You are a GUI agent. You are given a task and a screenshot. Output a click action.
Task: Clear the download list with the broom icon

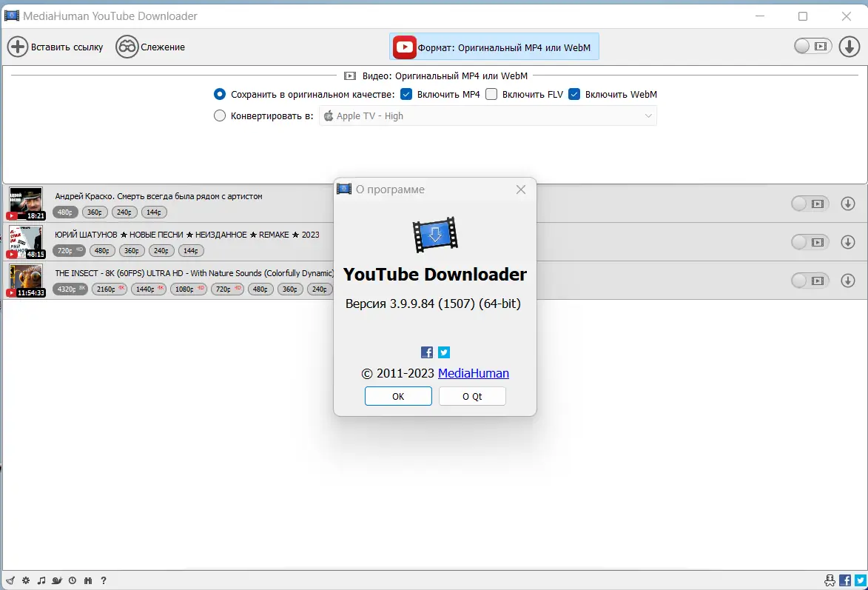point(10,580)
